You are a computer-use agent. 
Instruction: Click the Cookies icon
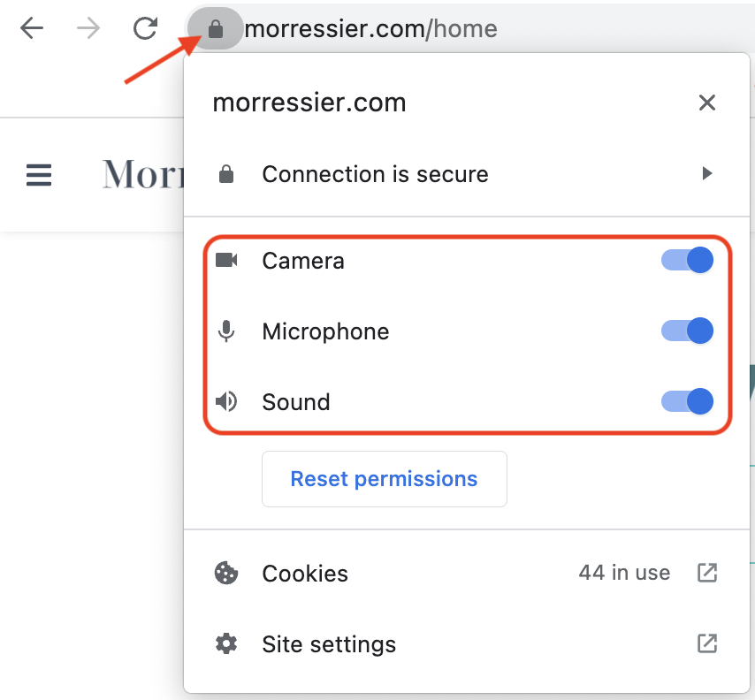[225, 573]
